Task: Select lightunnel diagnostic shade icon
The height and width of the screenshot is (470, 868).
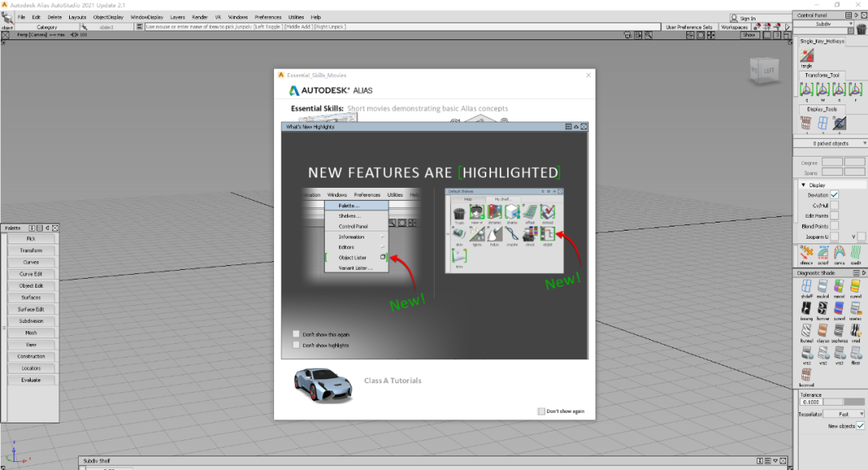Action: point(806,330)
